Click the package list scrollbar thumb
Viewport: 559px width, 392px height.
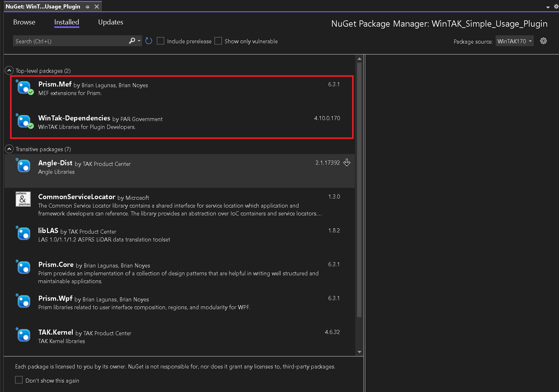(359, 190)
